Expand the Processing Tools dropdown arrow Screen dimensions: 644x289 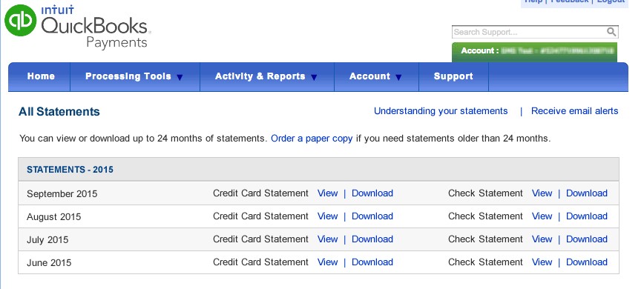pyautogui.click(x=180, y=77)
